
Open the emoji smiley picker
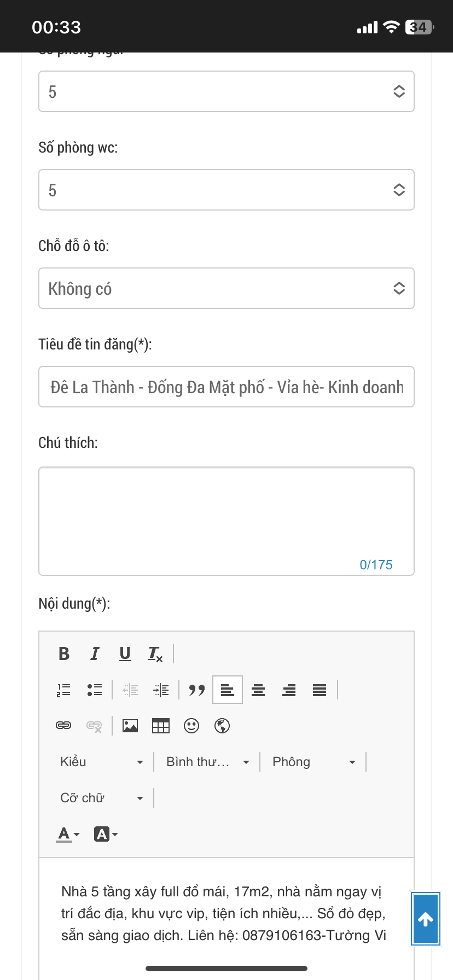pos(191,726)
